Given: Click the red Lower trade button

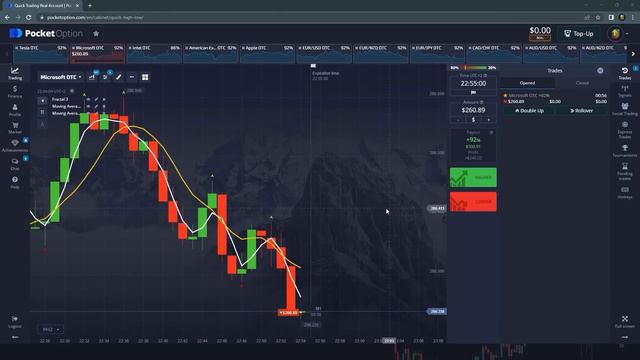Looking at the screenshot, I should 473,202.
